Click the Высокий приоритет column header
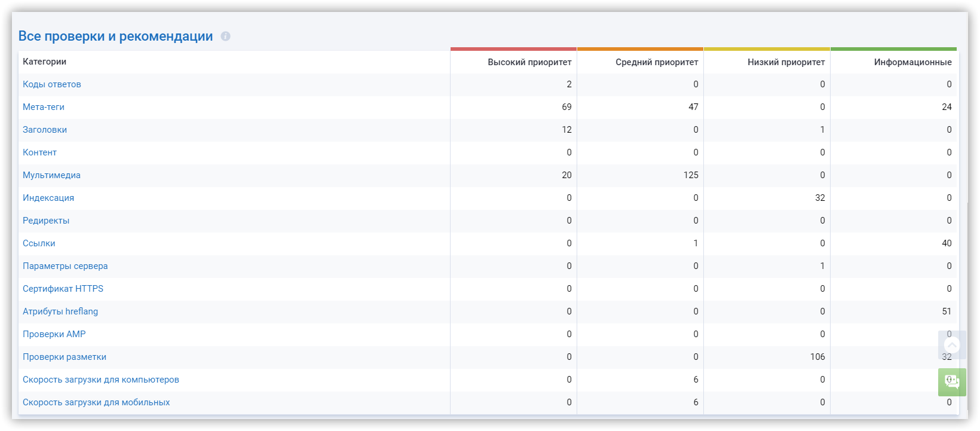 point(529,62)
